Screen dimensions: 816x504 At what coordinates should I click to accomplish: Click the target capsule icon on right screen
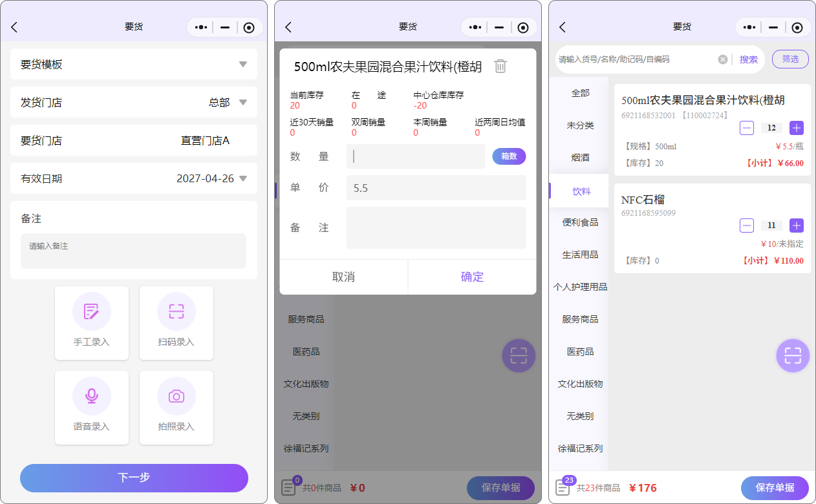pyautogui.click(x=797, y=27)
